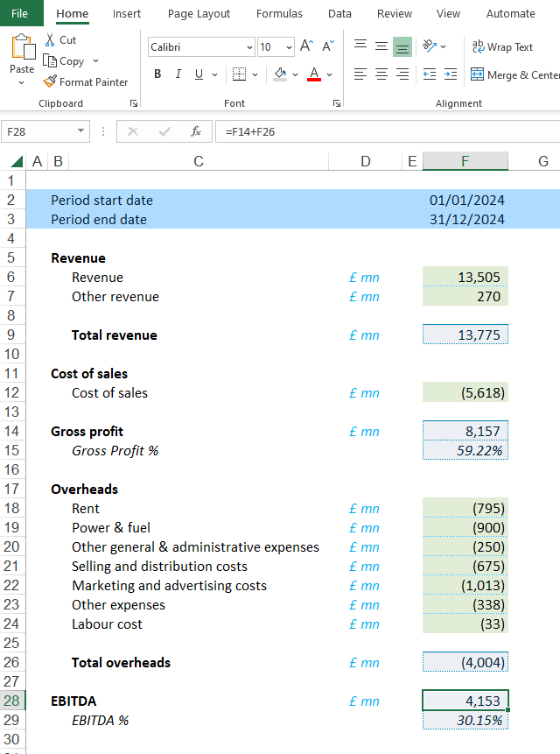Expand the font size dropdown
The height and width of the screenshot is (754, 560).
tap(288, 47)
